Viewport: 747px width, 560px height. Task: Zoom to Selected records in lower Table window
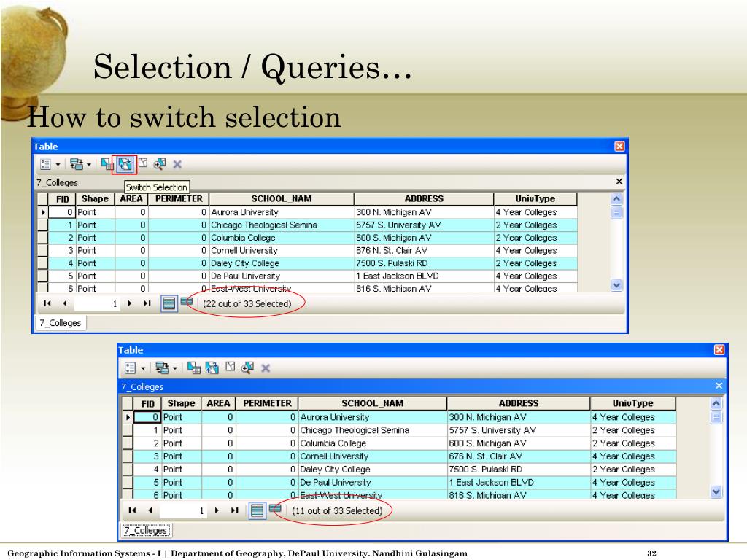248,367
